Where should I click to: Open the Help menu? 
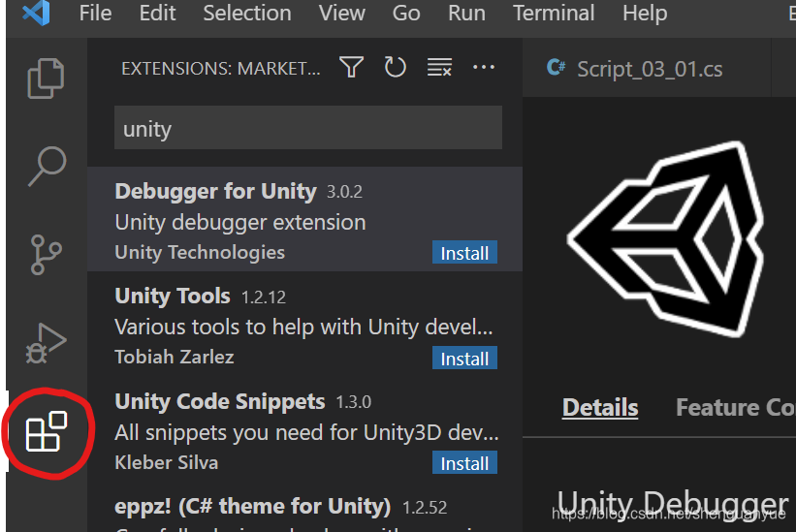(645, 13)
